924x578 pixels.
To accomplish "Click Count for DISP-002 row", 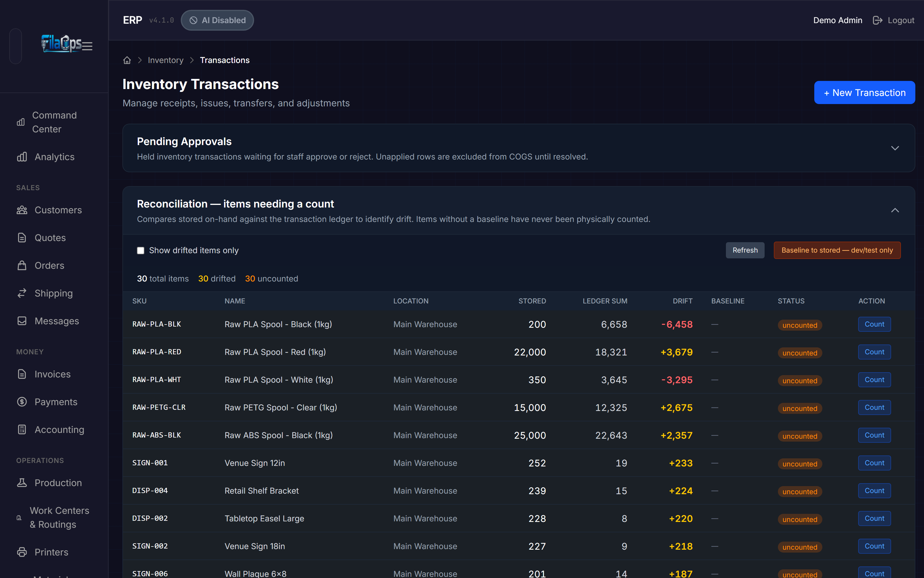I will [874, 518].
